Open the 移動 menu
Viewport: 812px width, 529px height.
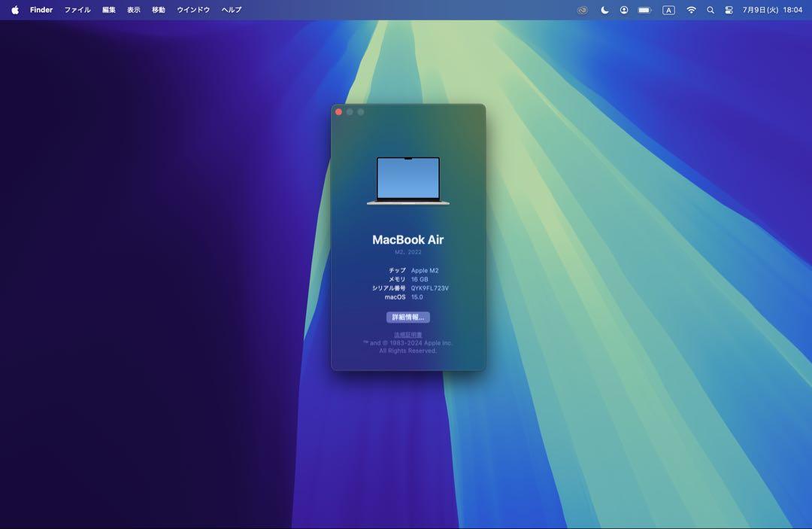(x=159, y=10)
